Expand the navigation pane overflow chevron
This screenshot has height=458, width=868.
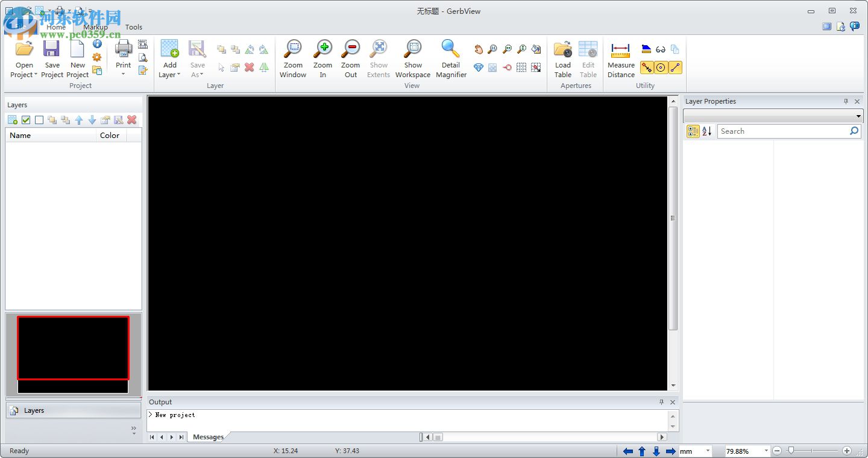click(134, 430)
